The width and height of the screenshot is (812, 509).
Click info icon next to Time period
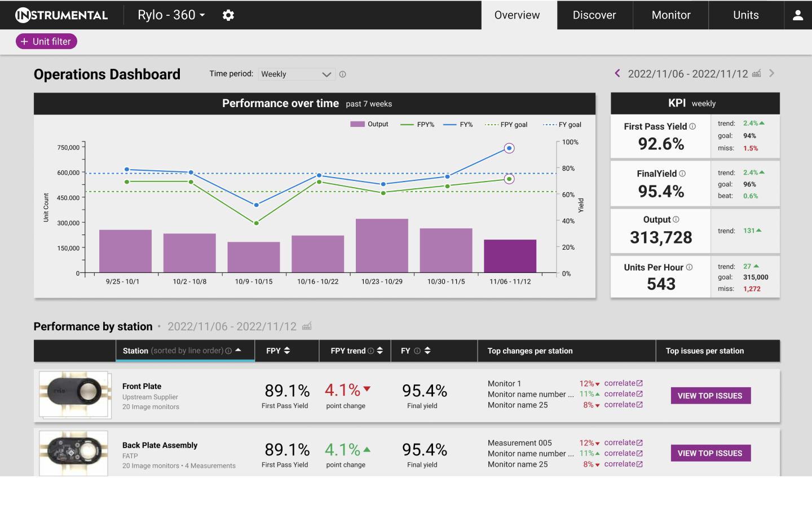(x=342, y=74)
